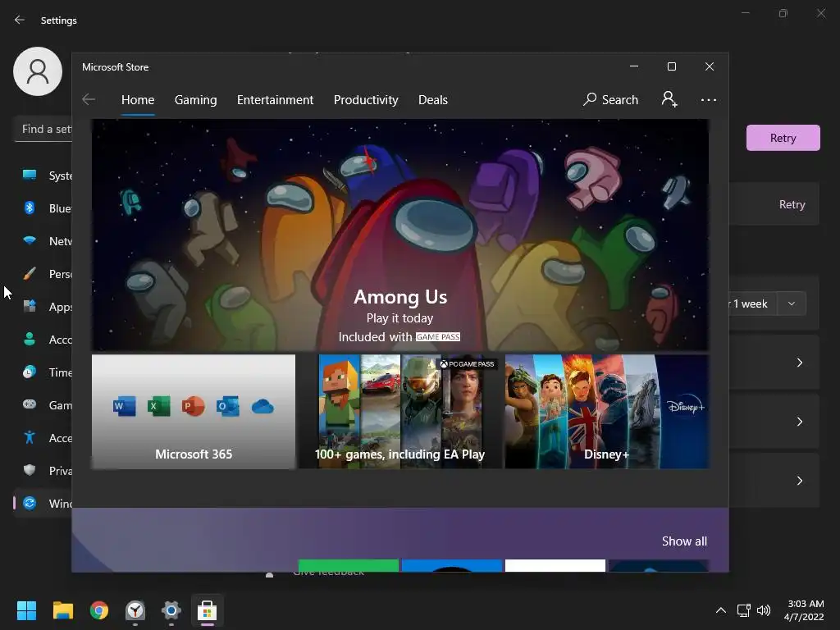
Task: Click the Microsoft Store taskbar icon
Action: [208, 610]
